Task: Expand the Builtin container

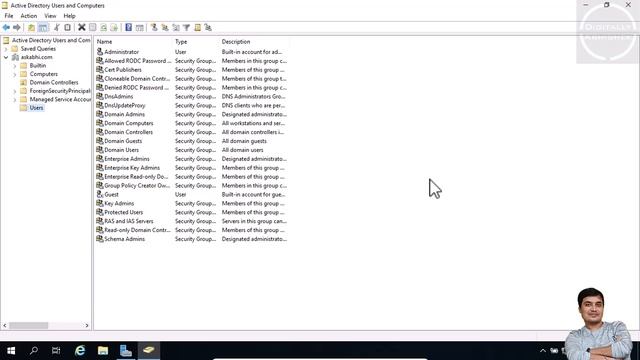Action: [x=15, y=66]
